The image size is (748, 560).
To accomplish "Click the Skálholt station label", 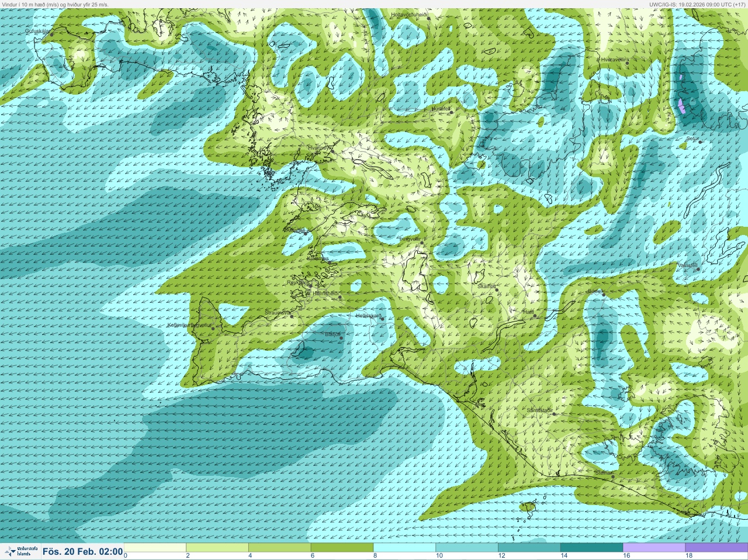I will [x=487, y=286].
